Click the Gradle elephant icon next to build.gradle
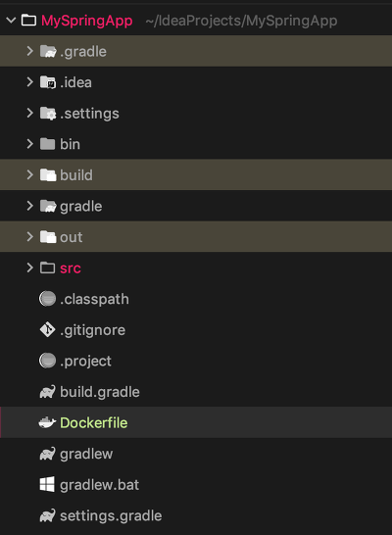The width and height of the screenshot is (392, 535). [x=47, y=392]
